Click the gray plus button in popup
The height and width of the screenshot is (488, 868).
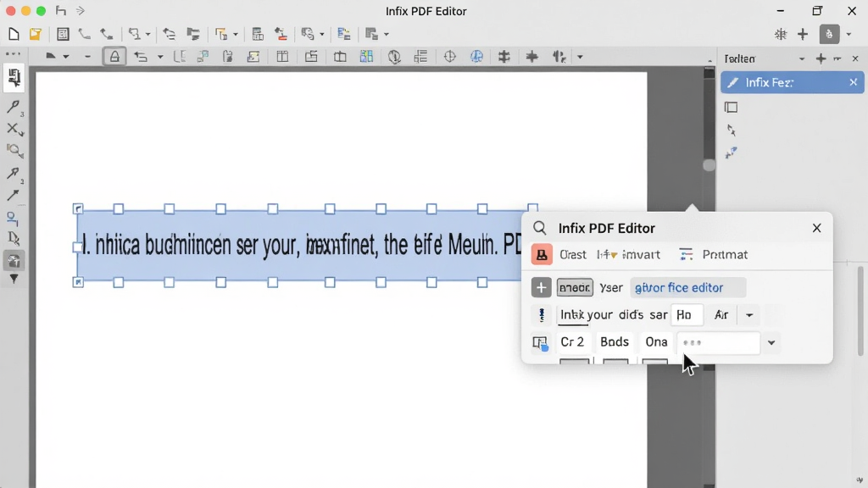point(541,288)
